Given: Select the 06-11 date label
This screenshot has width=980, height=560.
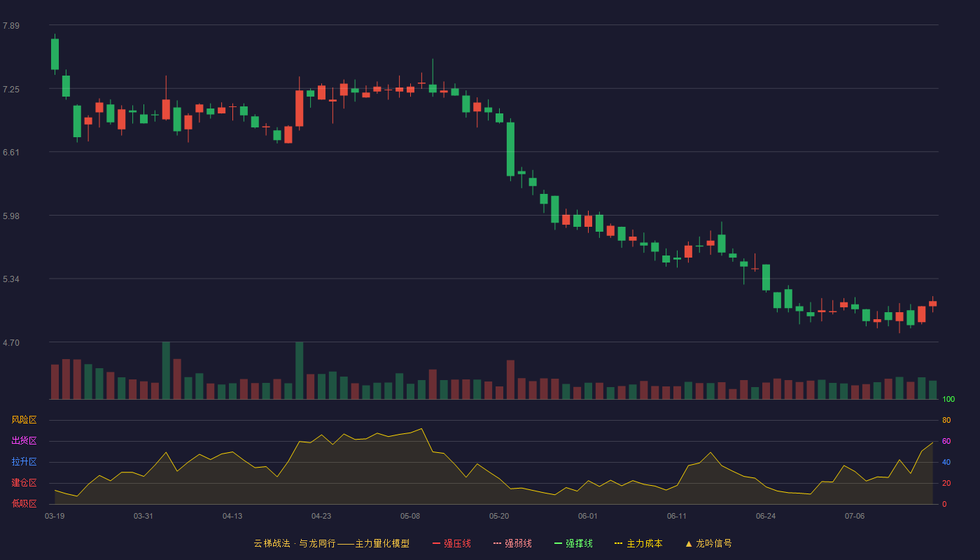Looking at the screenshot, I should 677,516.
